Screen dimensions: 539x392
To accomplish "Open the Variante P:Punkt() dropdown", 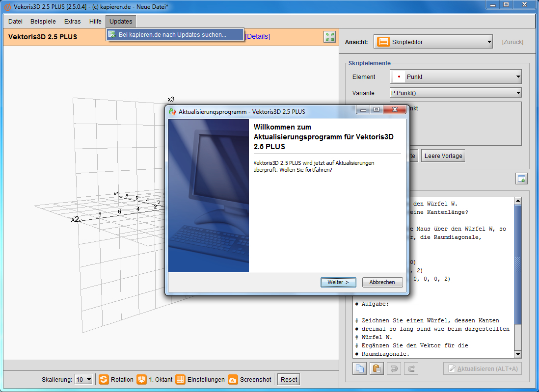I will pyautogui.click(x=456, y=93).
